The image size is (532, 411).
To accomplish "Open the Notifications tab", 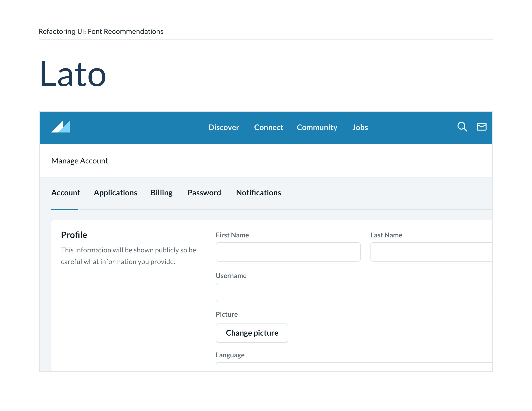I will click(258, 193).
